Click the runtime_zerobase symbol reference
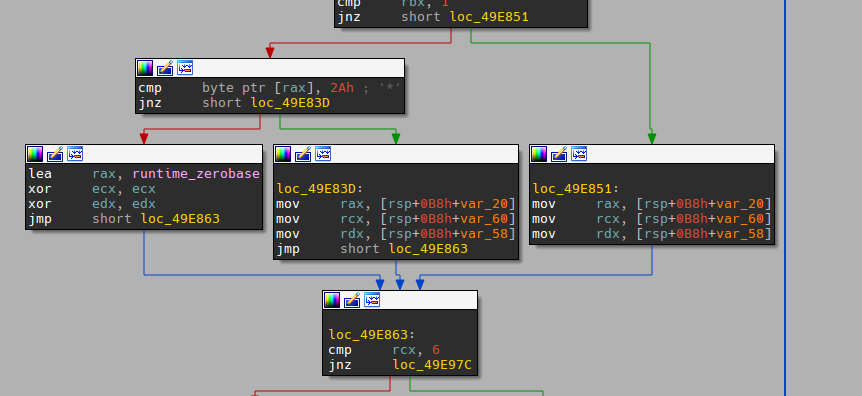Viewport: 862px width, 396px height. click(x=196, y=174)
